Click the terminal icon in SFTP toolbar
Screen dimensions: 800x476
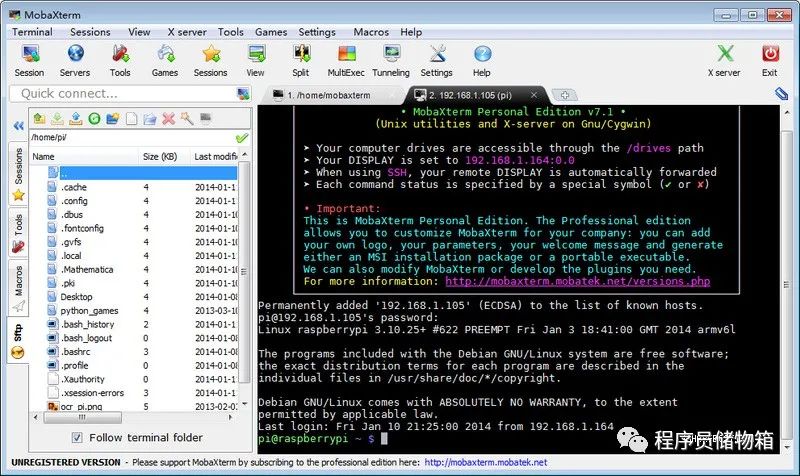click(206, 118)
